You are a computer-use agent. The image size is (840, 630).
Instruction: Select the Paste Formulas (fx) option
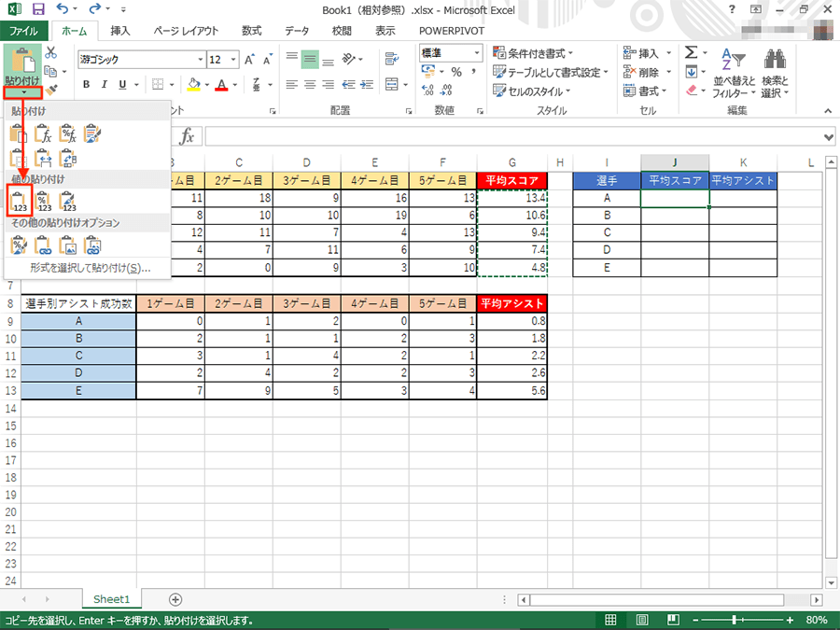[43, 134]
